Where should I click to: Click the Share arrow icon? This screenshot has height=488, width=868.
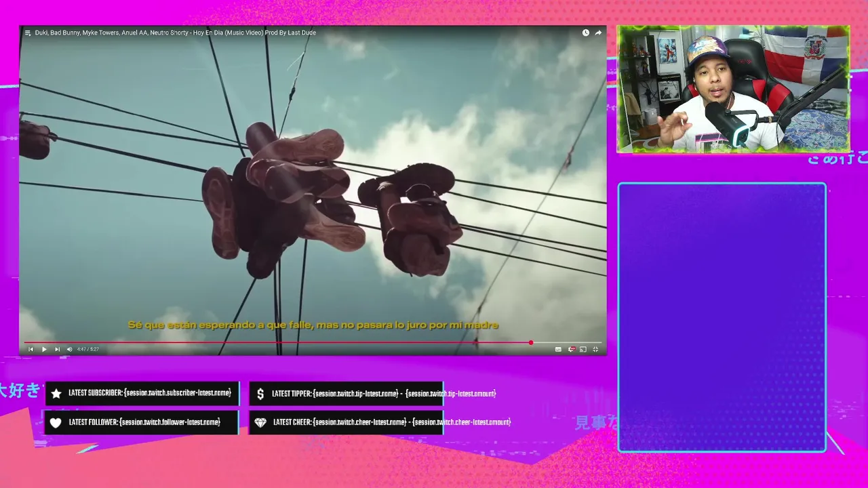click(x=598, y=33)
